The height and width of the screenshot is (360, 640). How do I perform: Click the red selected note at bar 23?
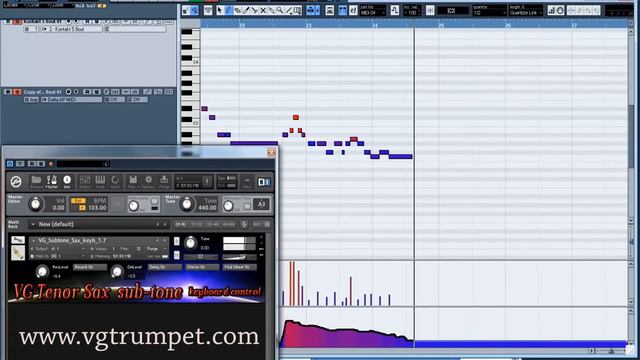click(296, 118)
